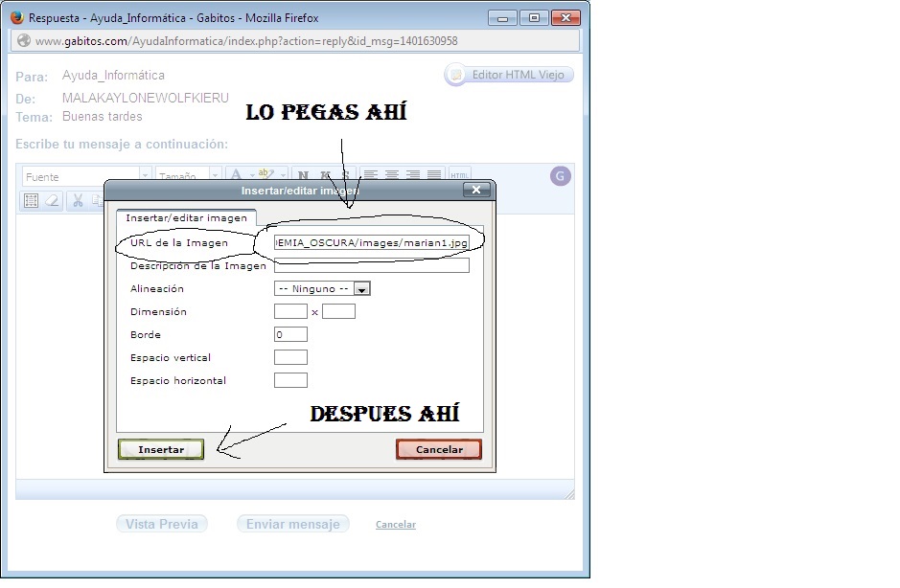This screenshot has width=900, height=588.
Task: Click the URL de la Imagen field
Action: [371, 243]
